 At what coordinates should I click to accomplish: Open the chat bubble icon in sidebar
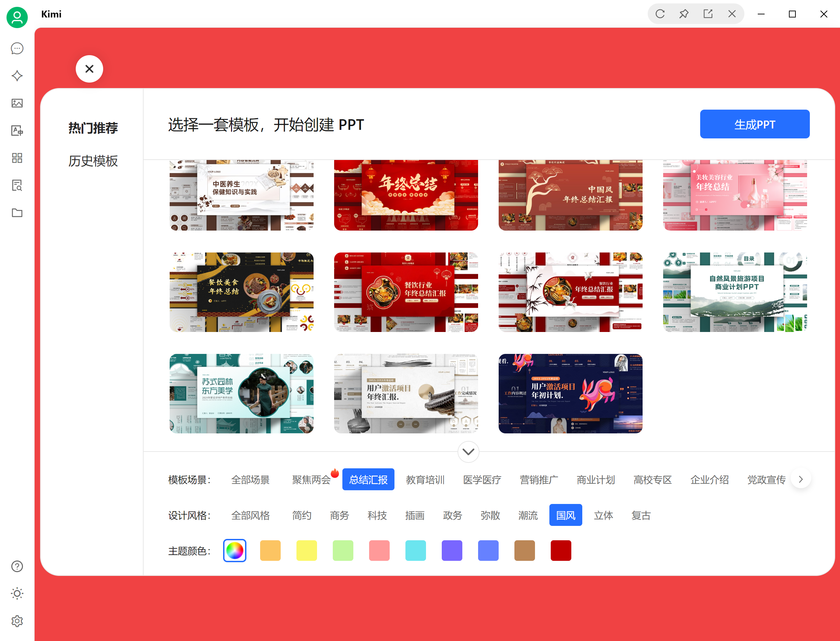point(17,48)
